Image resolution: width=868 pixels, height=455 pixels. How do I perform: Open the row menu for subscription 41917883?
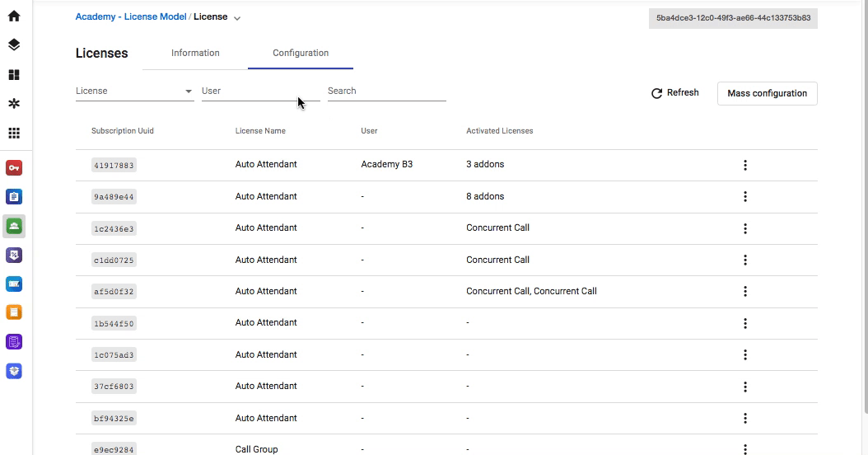coord(745,165)
